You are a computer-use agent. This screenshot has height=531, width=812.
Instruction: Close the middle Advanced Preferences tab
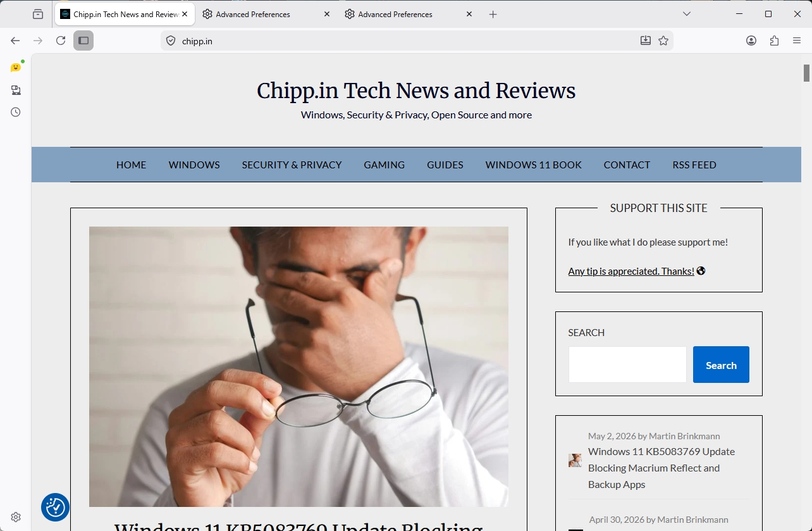pos(327,14)
